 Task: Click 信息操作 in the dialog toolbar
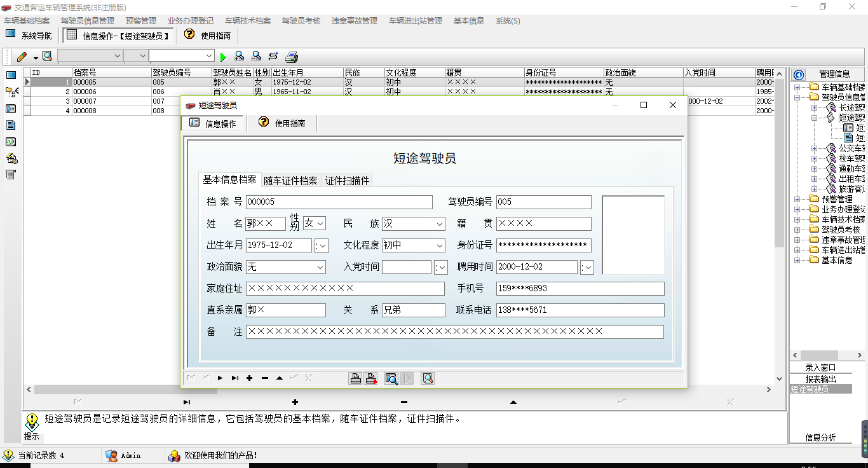click(213, 123)
